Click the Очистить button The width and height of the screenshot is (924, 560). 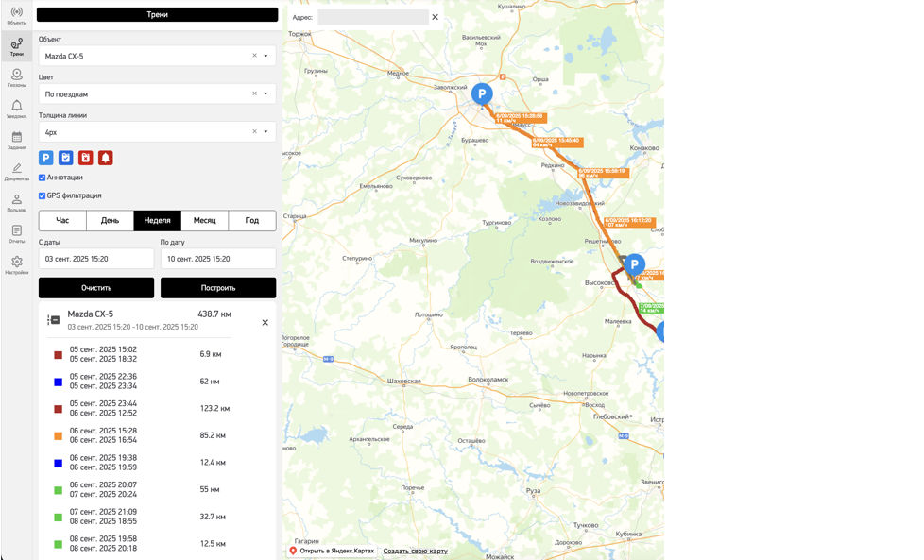96,288
